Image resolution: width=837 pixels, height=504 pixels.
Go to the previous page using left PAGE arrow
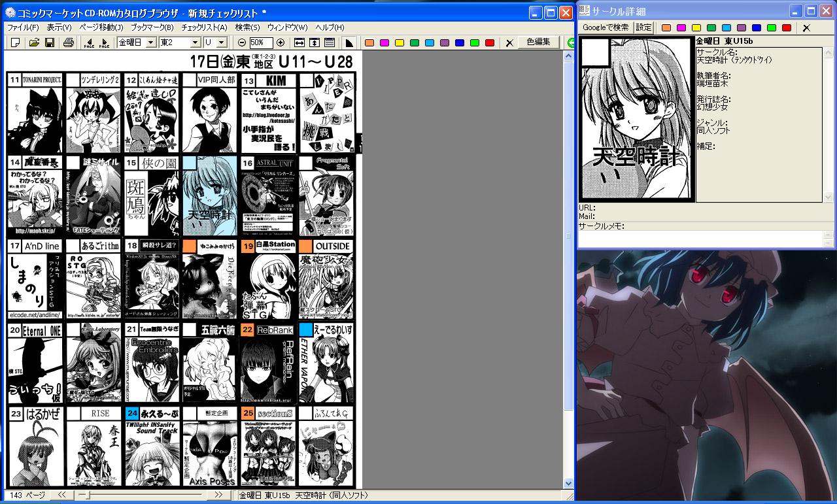point(89,42)
